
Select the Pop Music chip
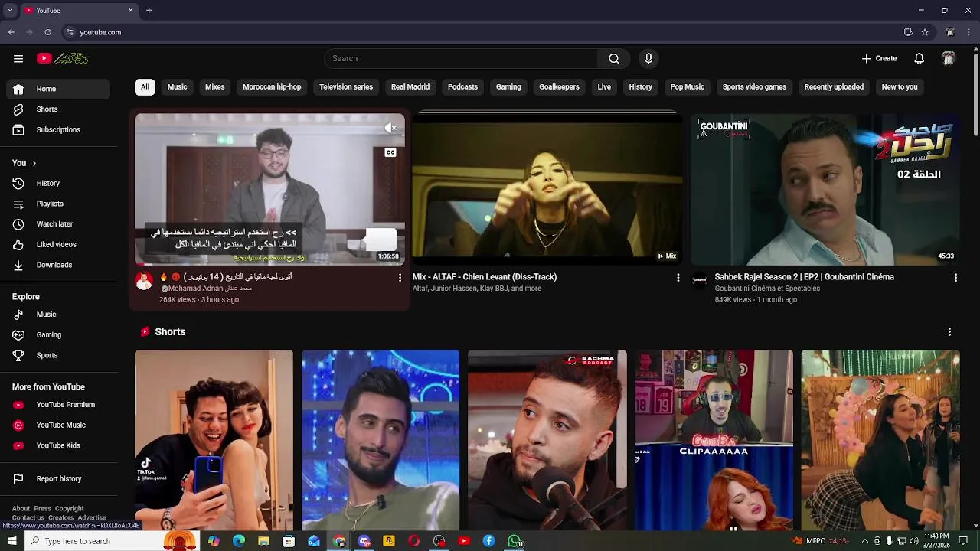tap(688, 86)
